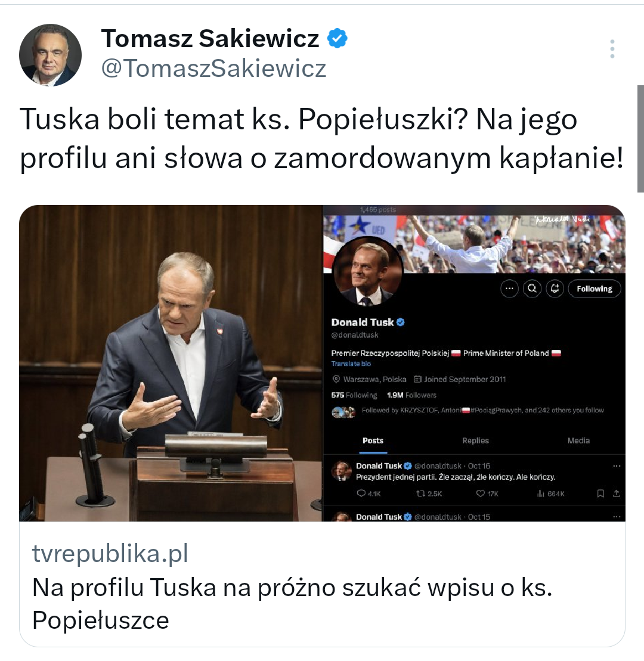Screen dimensions: 644x661
Task: Click the search icon on Tusk's profile
Action: pos(531,289)
